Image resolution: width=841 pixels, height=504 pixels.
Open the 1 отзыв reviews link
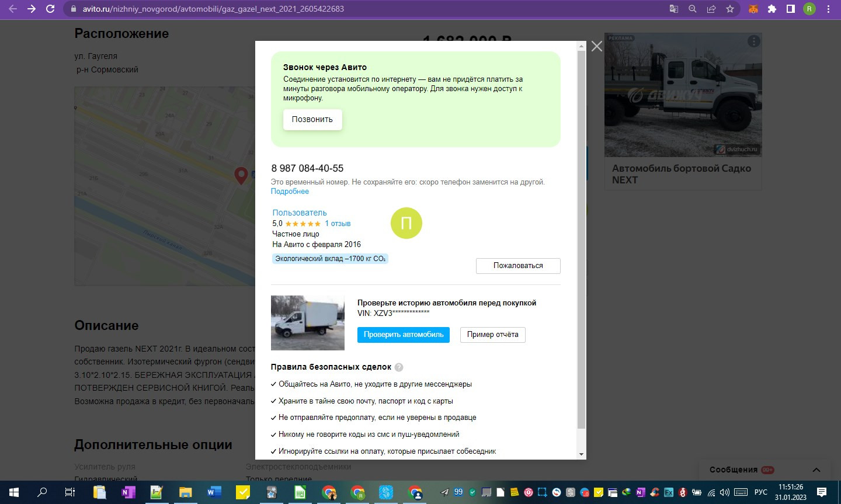click(338, 224)
